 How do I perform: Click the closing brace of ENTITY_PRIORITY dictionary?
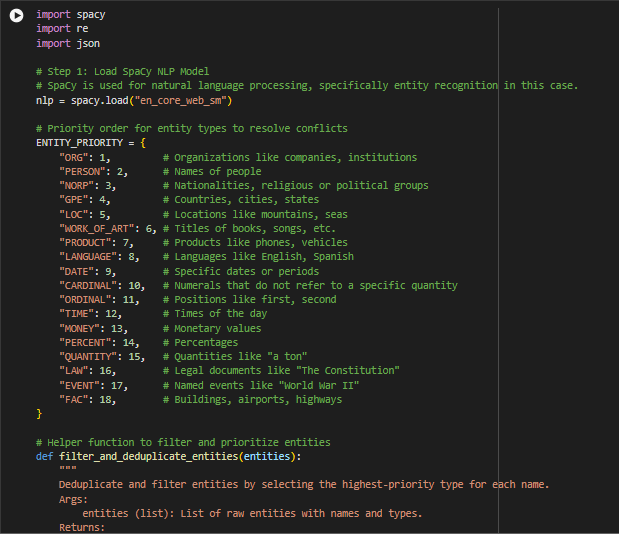[39, 414]
